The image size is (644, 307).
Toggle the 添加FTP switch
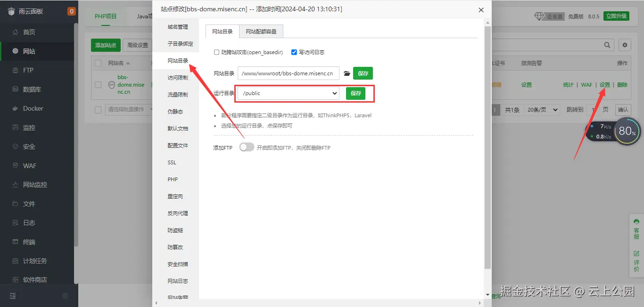click(247, 147)
